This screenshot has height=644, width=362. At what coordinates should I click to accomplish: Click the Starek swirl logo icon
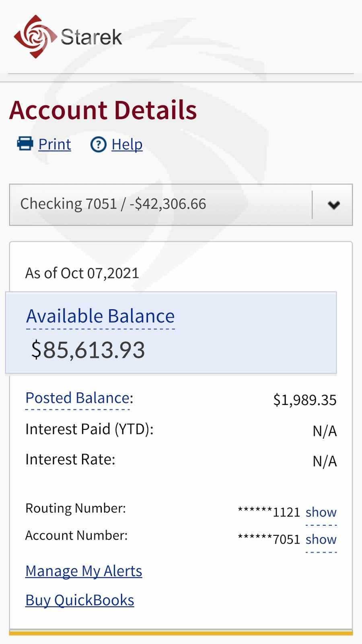[x=35, y=37]
